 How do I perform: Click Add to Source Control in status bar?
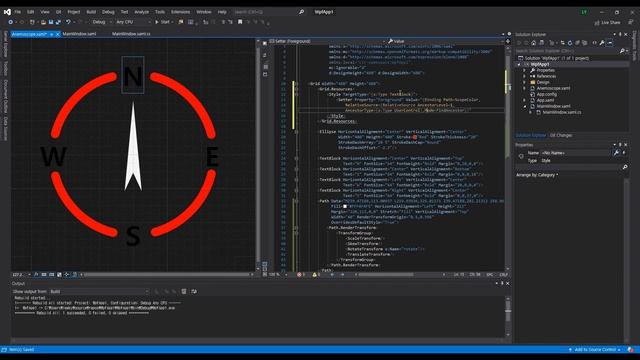click(595, 350)
